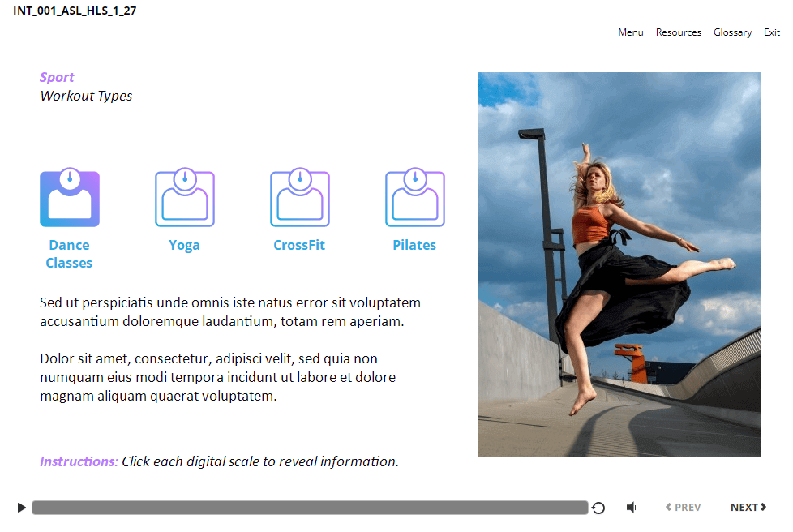Click the gray progress seekbar
The height and width of the screenshot is (532, 793).
(x=310, y=508)
